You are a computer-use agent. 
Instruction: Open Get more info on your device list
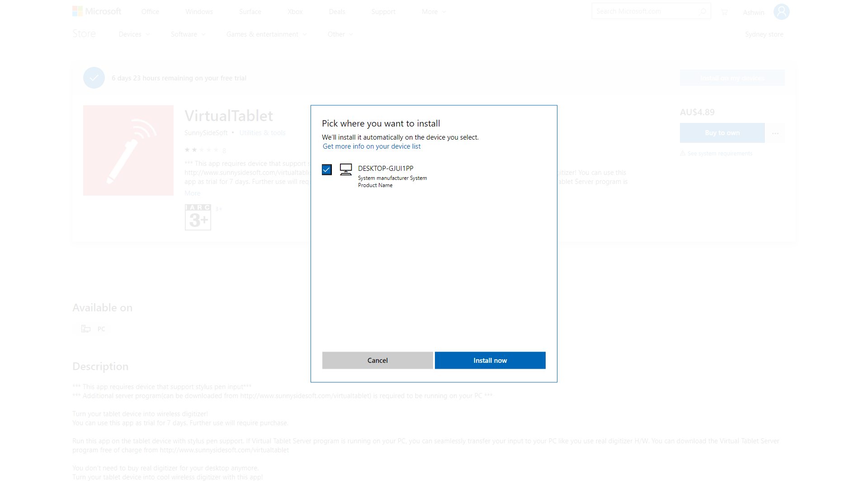click(372, 146)
